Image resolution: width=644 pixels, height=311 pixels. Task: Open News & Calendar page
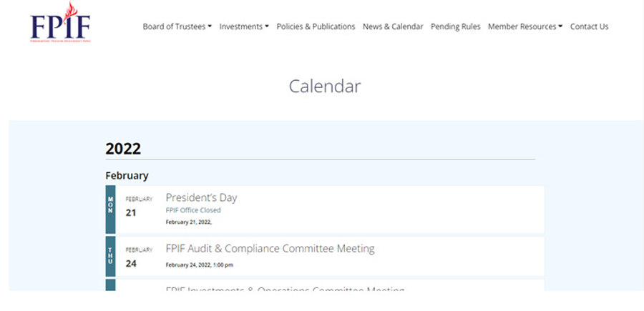tap(393, 26)
